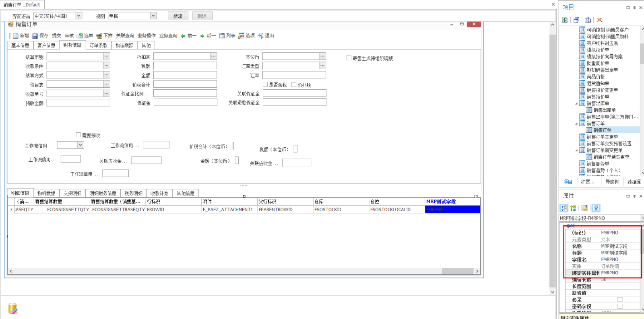The width and height of the screenshot is (644, 319).
Task: Check the 是否含税 checkbox
Action: [x=265, y=84]
